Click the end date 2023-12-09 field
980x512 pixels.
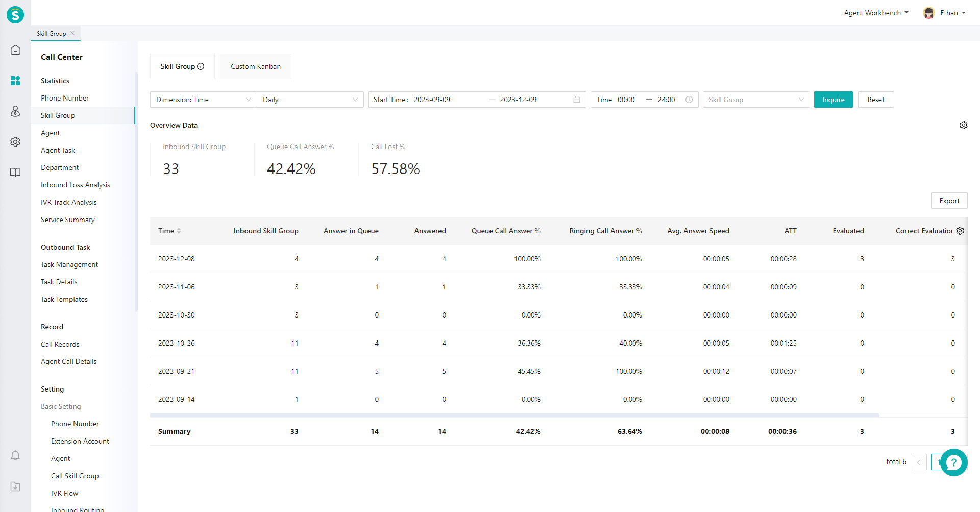[519, 100]
